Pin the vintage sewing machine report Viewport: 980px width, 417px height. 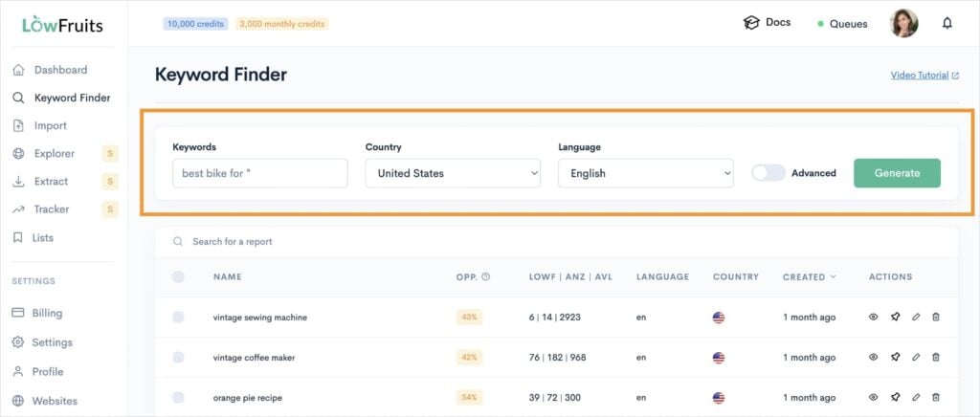[895, 317]
